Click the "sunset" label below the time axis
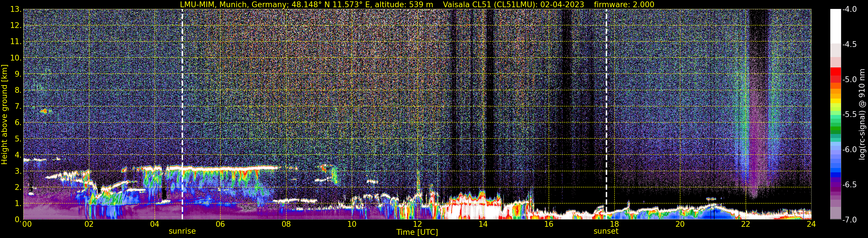Screen dimensions: 868x238 pyautogui.click(x=606, y=231)
